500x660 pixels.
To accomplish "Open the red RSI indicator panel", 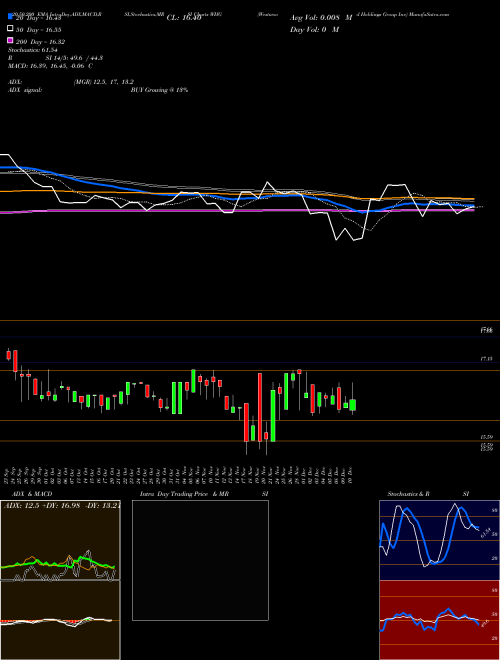I will pos(439,620).
